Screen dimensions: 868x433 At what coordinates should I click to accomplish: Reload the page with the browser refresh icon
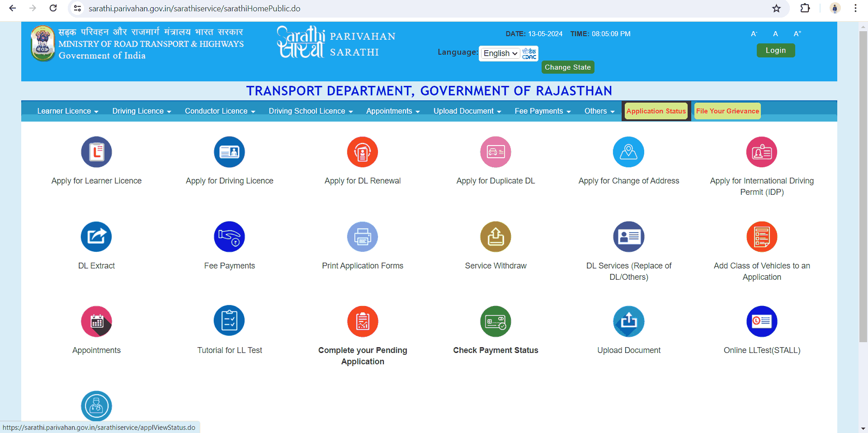click(x=53, y=8)
